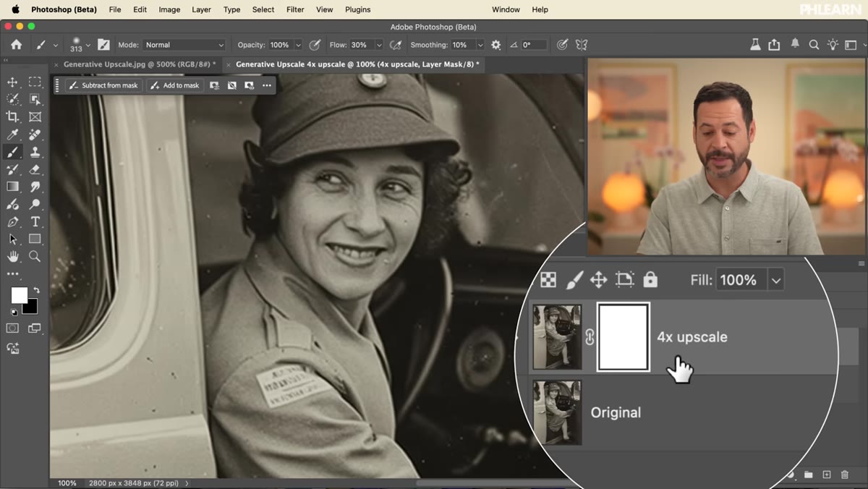This screenshot has width=868, height=489.
Task: Select the Zoom tool
Action: [x=35, y=256]
